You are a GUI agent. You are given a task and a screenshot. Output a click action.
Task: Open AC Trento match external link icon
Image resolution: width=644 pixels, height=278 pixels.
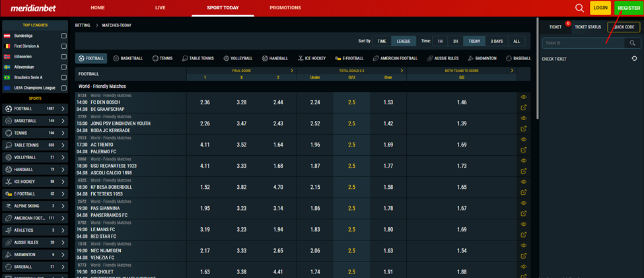tap(524, 150)
